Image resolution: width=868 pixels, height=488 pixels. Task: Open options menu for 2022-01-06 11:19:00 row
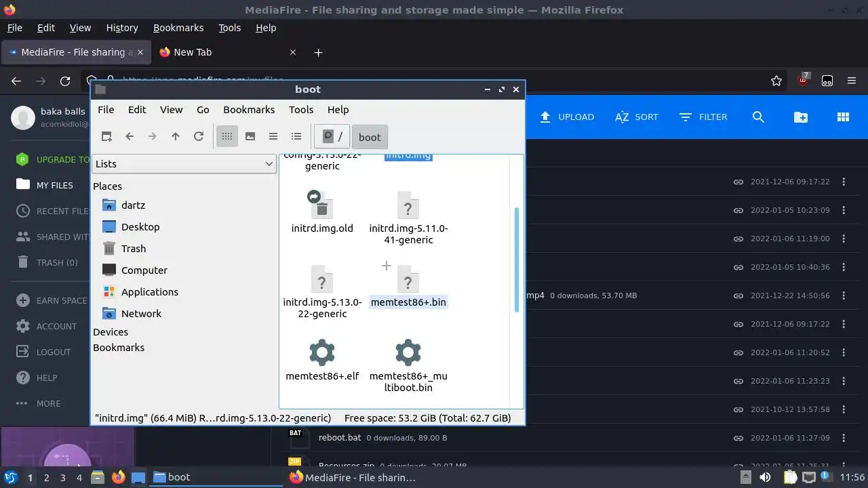[844, 239]
